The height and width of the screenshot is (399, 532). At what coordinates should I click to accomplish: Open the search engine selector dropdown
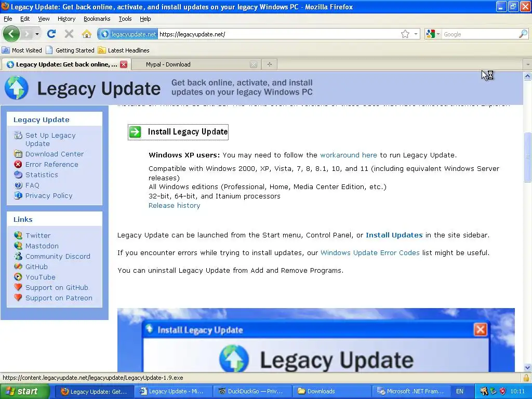(x=438, y=34)
